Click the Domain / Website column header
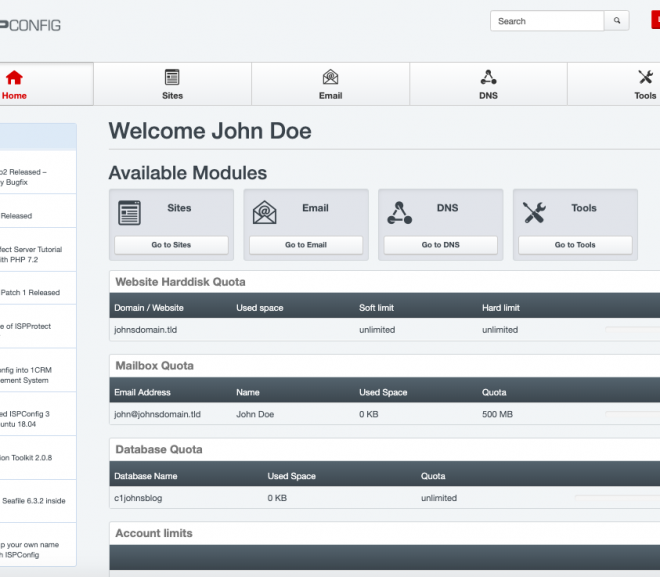Viewport: 660px width, 577px height. pyautogui.click(x=149, y=308)
